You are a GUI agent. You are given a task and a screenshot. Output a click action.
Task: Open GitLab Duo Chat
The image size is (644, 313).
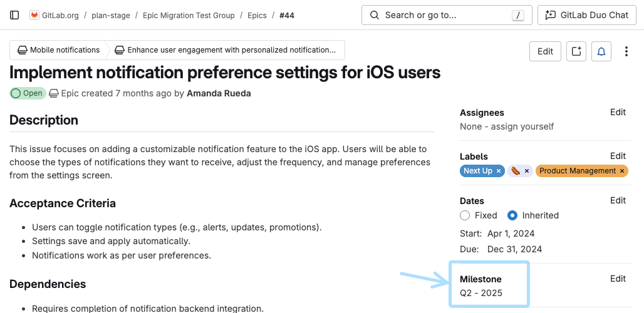click(587, 15)
